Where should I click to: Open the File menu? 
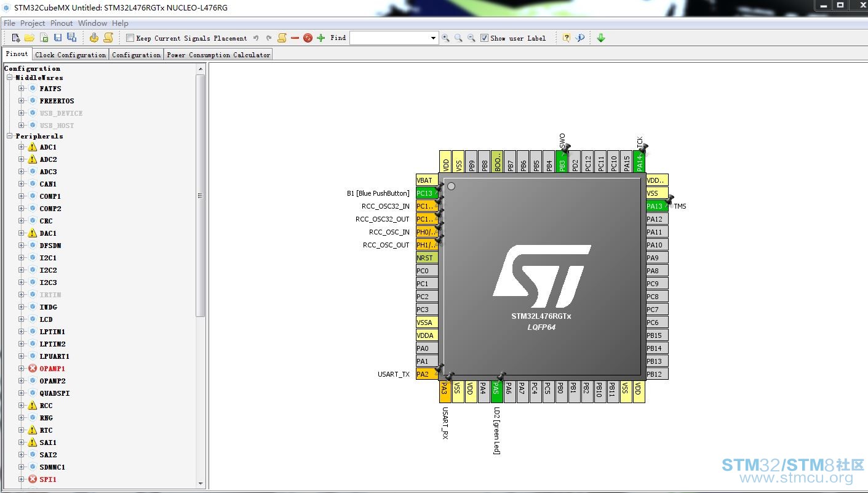coord(9,23)
